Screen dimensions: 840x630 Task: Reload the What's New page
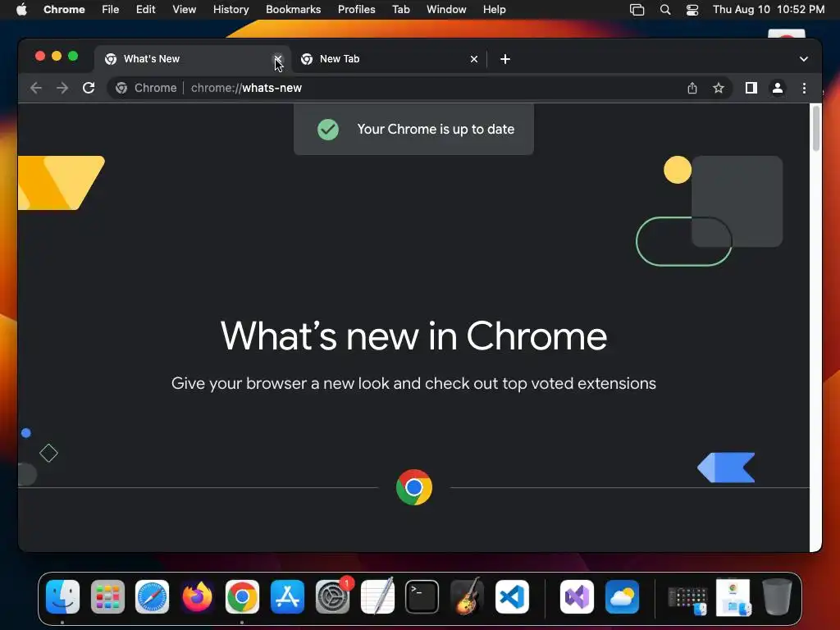(89, 88)
